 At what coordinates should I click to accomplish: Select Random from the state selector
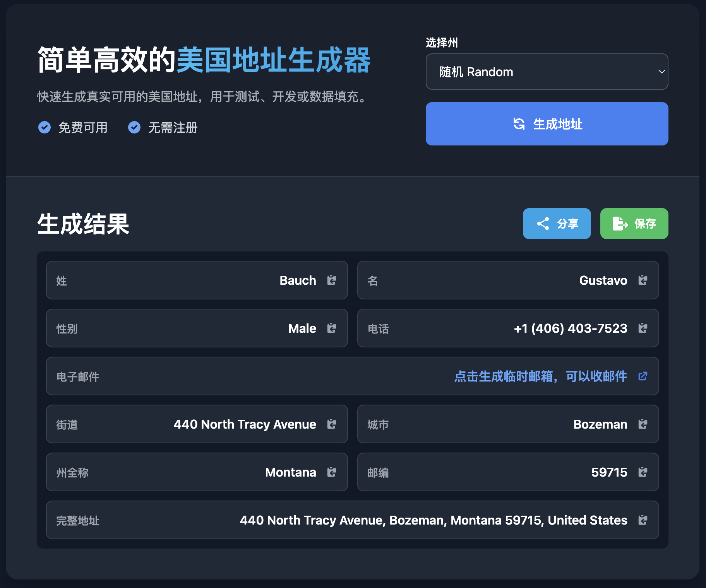tap(547, 72)
